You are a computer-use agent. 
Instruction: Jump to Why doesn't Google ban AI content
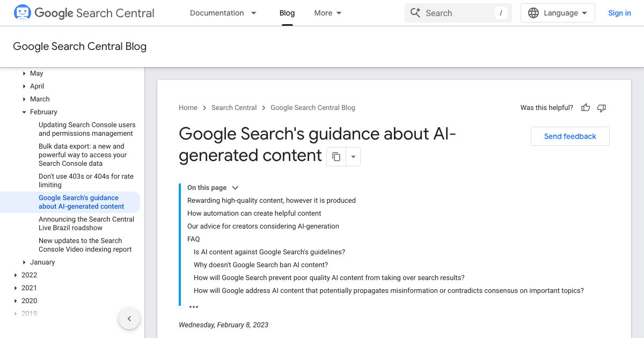(x=261, y=265)
